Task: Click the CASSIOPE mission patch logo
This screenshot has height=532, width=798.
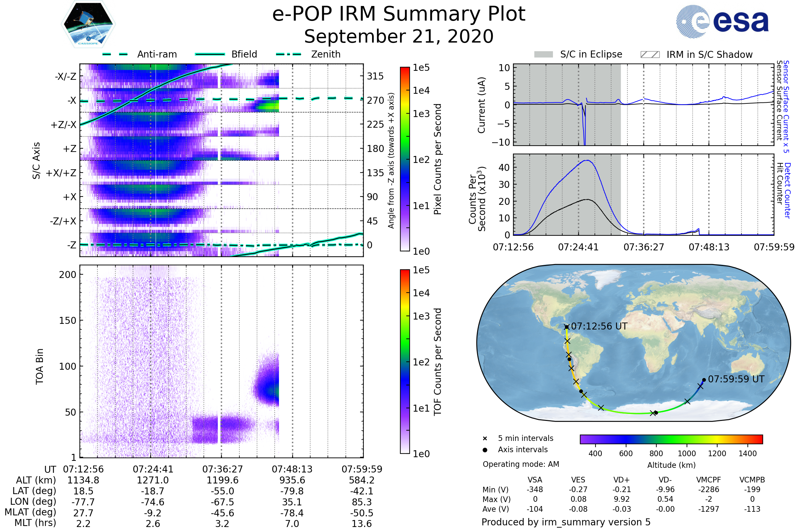Action: point(88,24)
